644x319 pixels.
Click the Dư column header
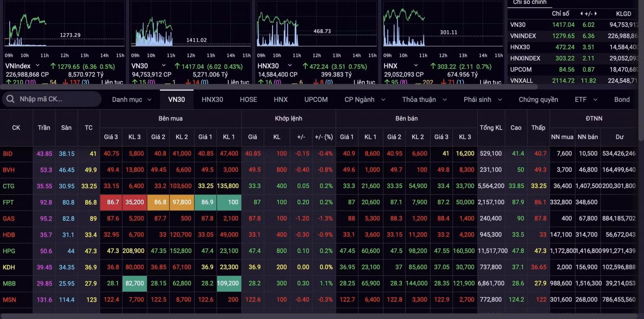tap(619, 137)
